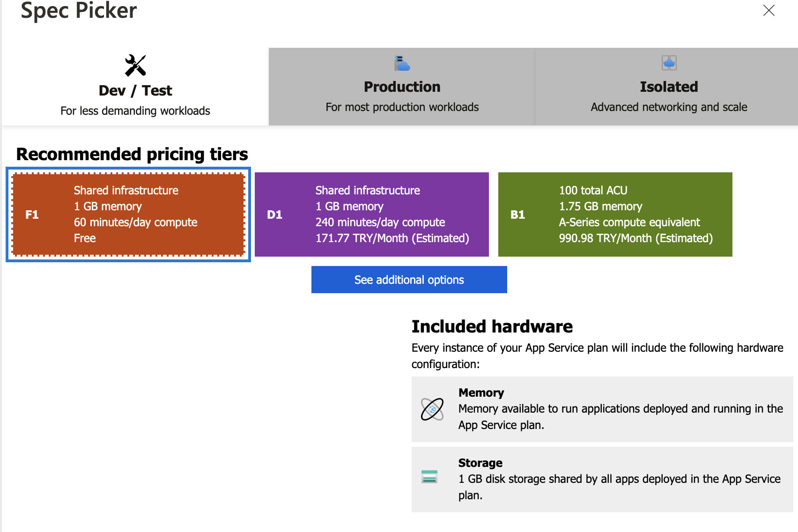Click the Isolated network cloud icon
The width and height of the screenshot is (798, 532).
[x=669, y=63]
